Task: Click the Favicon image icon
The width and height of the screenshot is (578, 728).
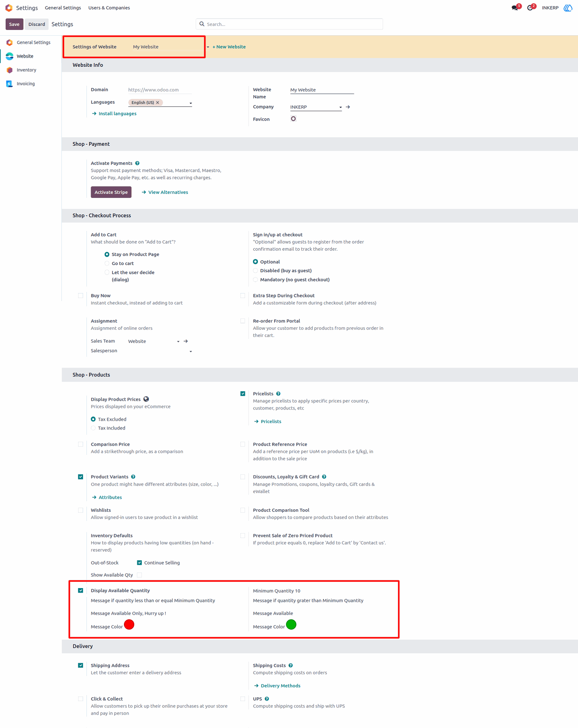Action: 293,119
